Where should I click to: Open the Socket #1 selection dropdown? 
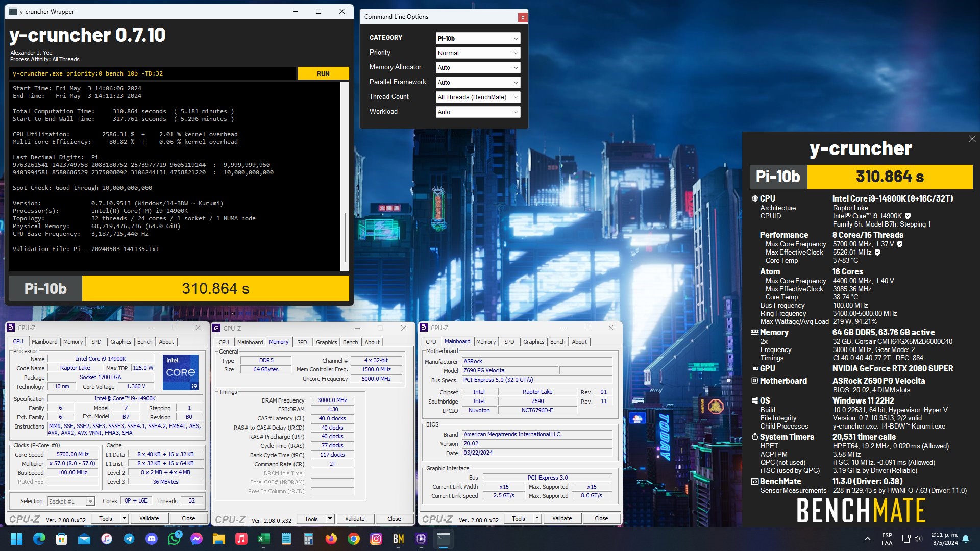71,502
